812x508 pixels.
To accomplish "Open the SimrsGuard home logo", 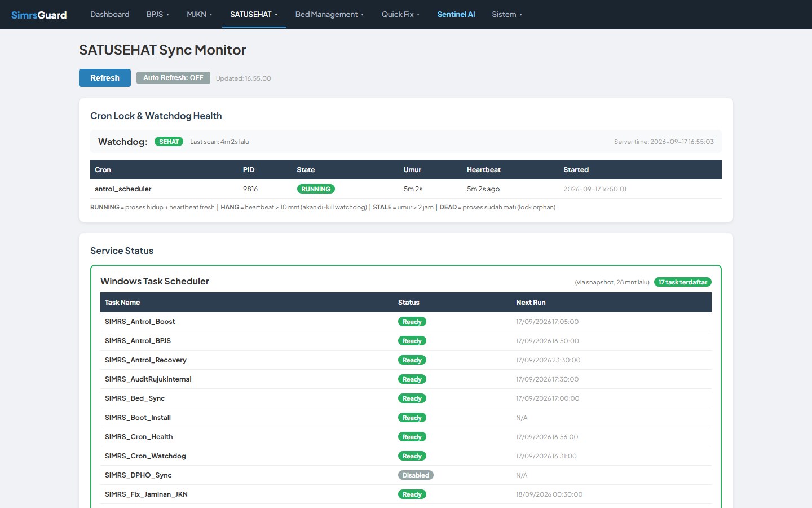I will click(39, 15).
